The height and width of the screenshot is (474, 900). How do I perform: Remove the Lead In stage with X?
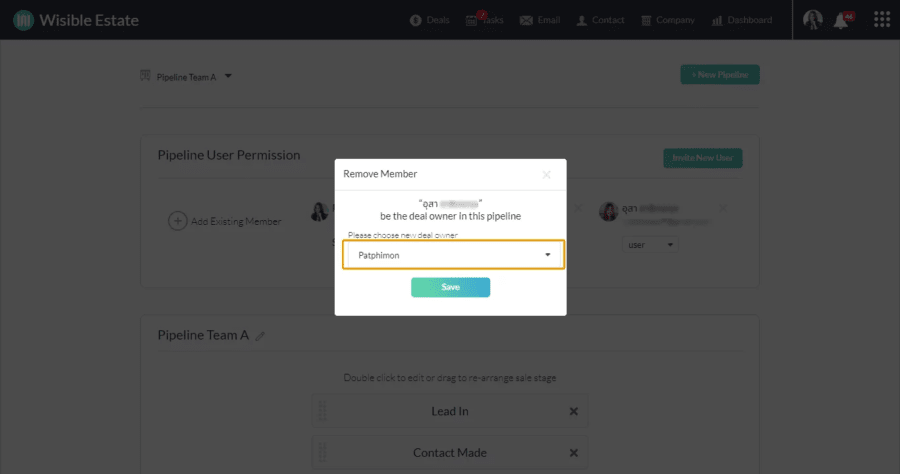pos(573,411)
